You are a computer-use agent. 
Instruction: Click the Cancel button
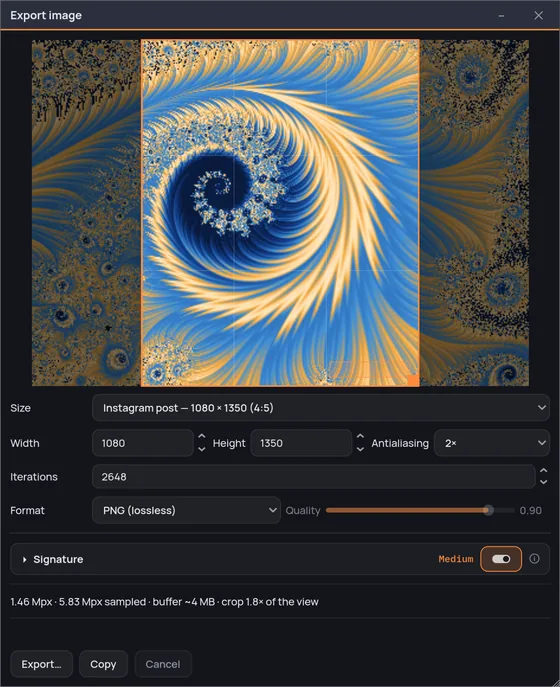[x=163, y=664]
